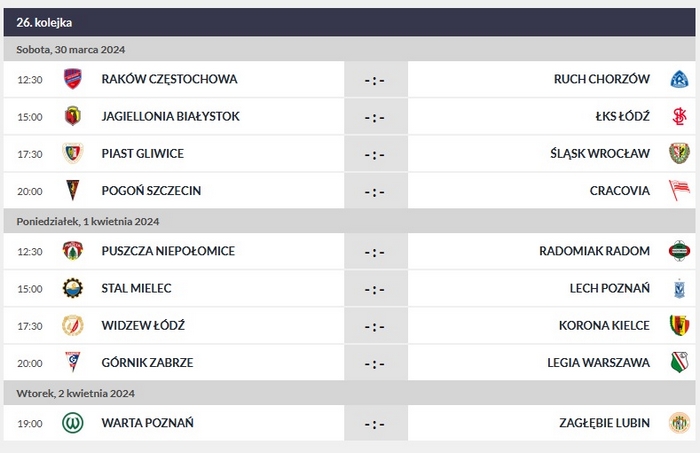Viewport: 700px width, 453px height.
Task: Open the Piast Gliwice team link
Action: [x=142, y=153]
